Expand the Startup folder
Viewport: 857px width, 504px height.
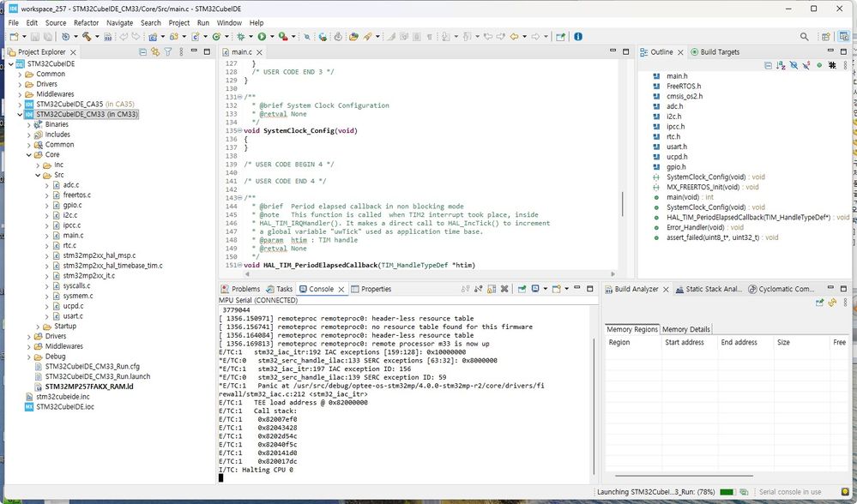click(x=39, y=327)
